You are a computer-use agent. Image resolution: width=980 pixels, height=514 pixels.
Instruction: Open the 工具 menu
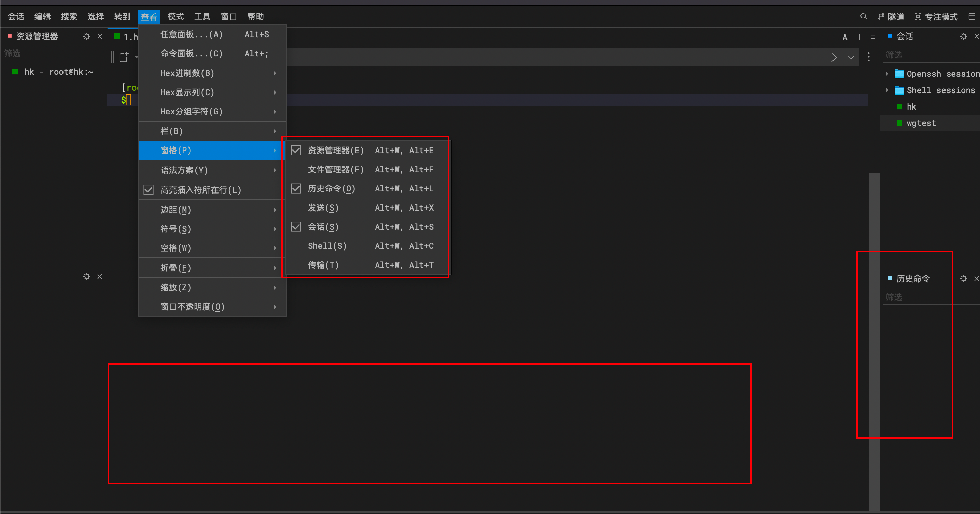tap(202, 17)
